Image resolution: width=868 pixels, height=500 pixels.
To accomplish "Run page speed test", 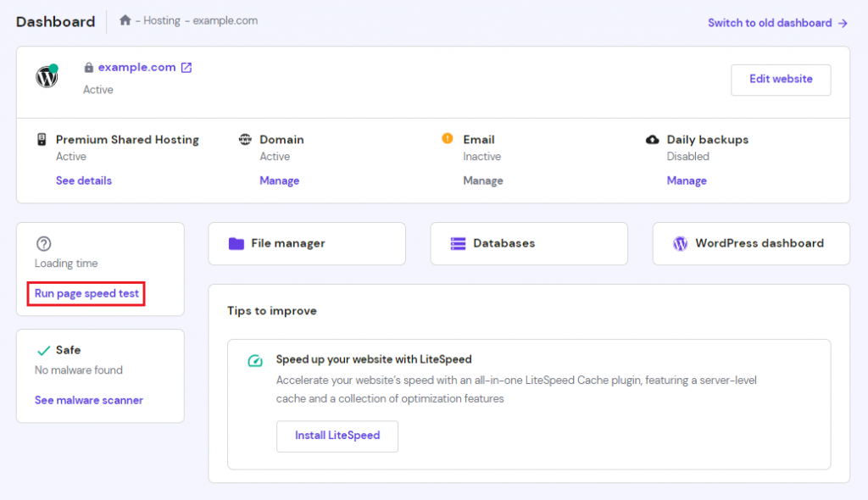I will point(85,293).
